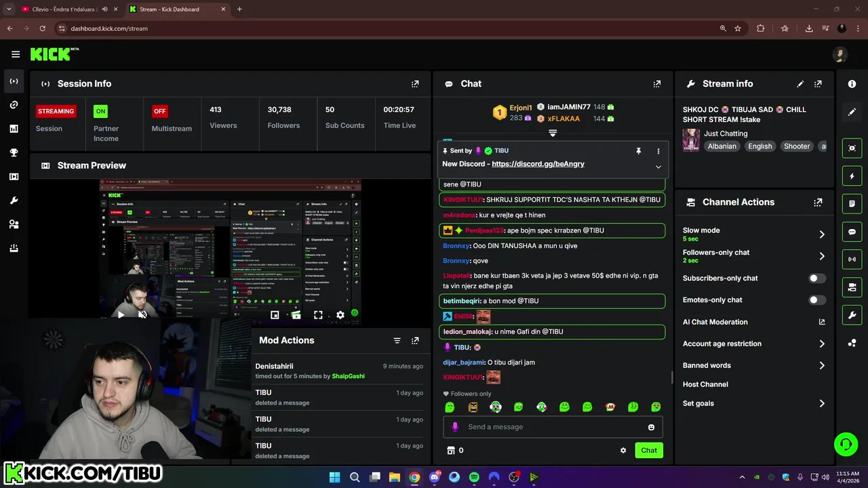Pop out the Mod Actions panel

tap(415, 340)
